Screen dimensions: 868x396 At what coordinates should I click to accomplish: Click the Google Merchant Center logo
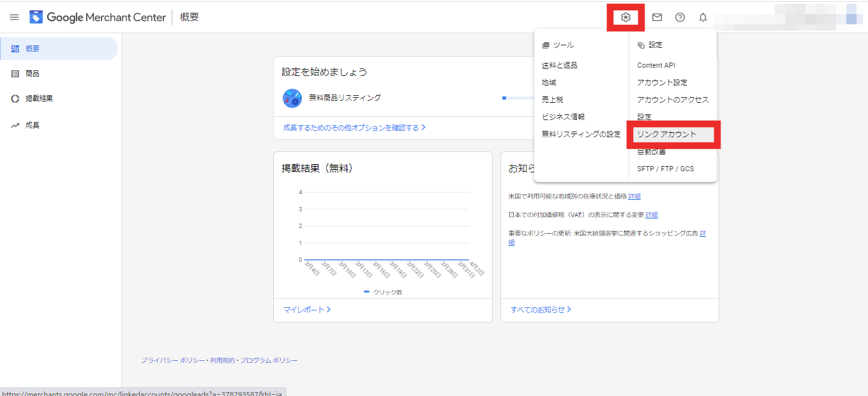(x=98, y=17)
